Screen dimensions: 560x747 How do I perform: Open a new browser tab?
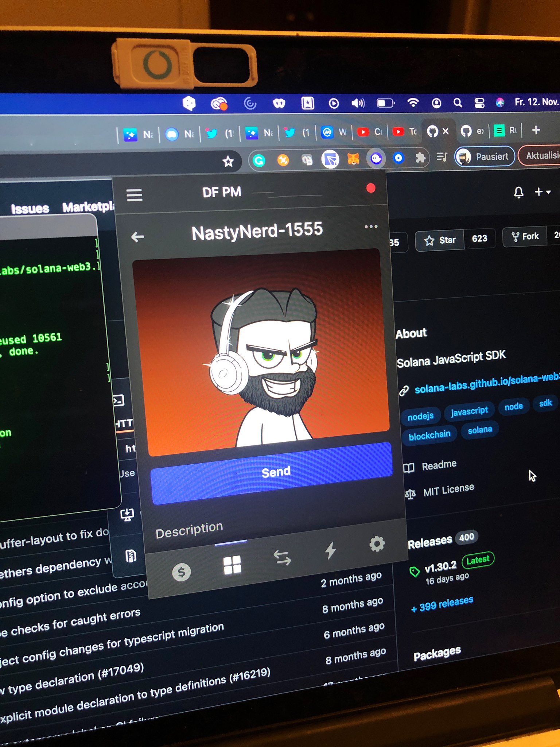pyautogui.click(x=536, y=130)
